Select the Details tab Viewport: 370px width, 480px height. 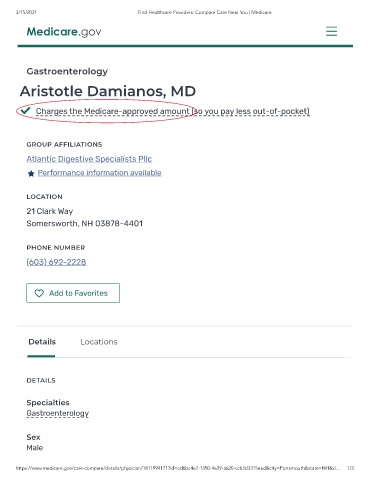[x=42, y=342]
